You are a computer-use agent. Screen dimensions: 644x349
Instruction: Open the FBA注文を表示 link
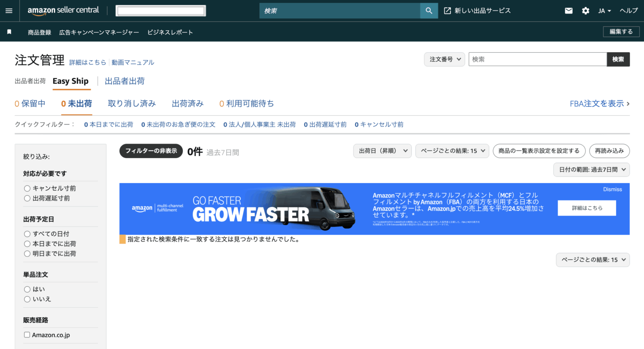point(599,104)
